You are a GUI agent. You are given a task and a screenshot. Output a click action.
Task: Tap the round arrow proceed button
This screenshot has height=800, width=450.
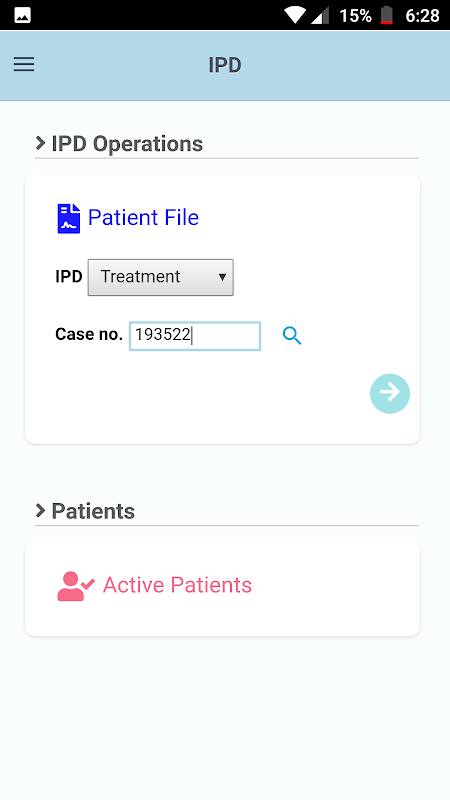390,393
